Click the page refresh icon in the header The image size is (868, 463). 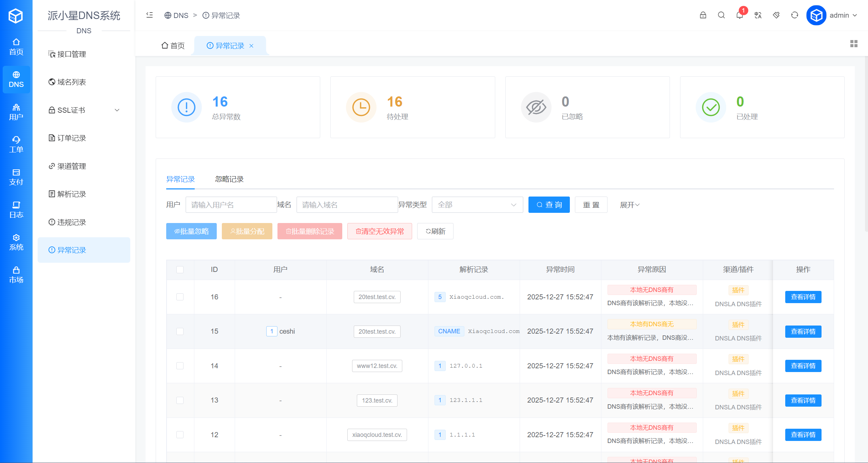794,15
